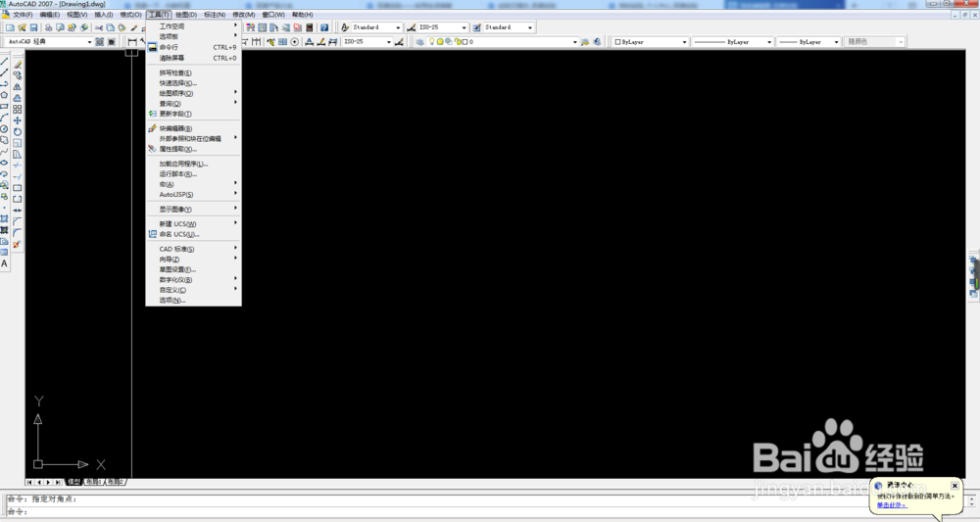Select the Erase modify tool
This screenshot has height=522, width=980.
point(18,65)
